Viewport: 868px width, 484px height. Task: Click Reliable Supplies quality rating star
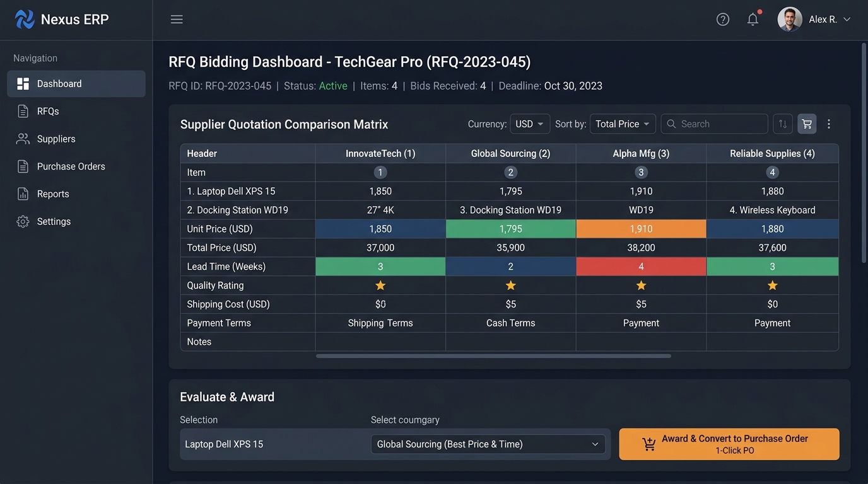[x=773, y=285]
